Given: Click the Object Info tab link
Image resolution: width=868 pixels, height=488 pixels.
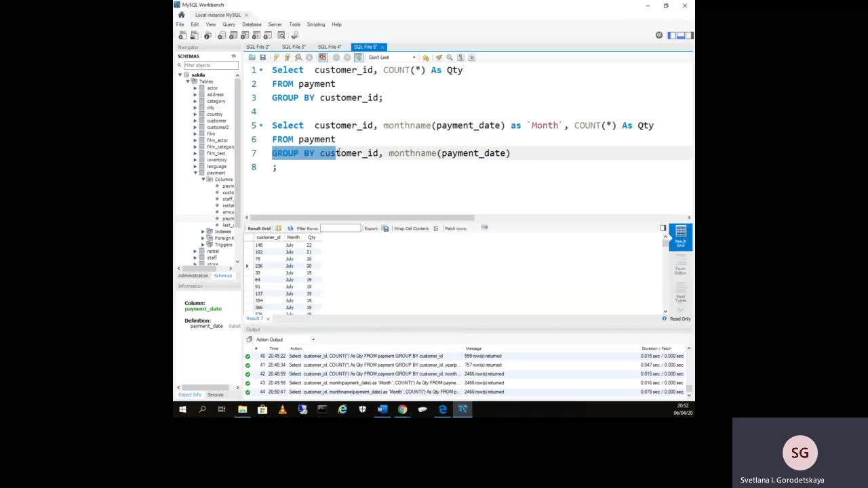Looking at the screenshot, I should [189, 394].
